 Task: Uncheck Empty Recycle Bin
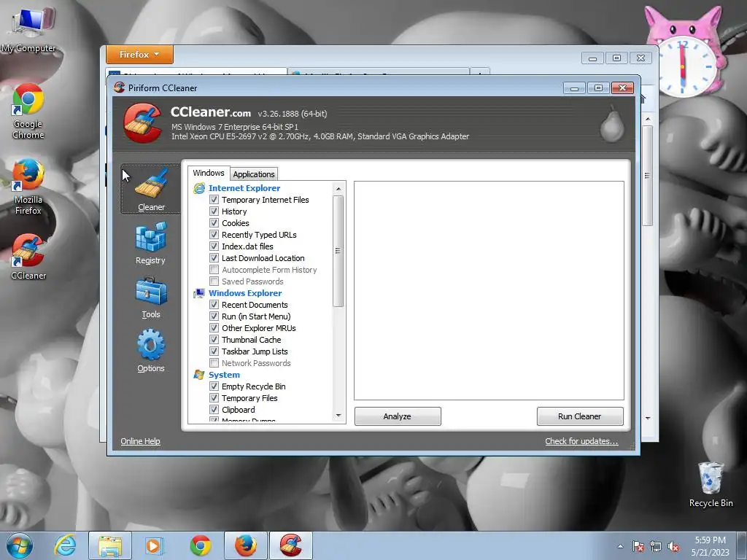click(x=214, y=386)
